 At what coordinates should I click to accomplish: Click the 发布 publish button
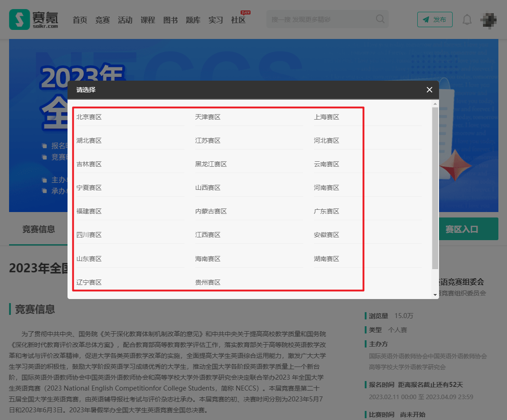point(435,19)
